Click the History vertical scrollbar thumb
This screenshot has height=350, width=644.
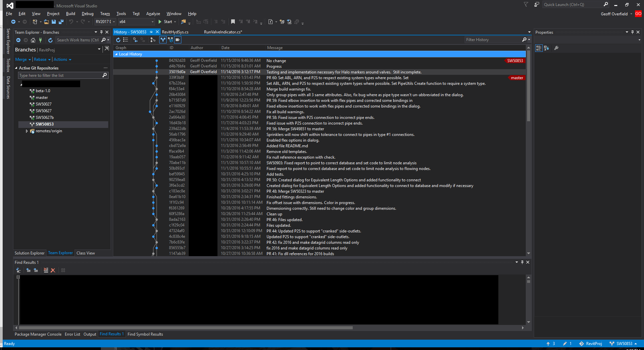click(528, 85)
